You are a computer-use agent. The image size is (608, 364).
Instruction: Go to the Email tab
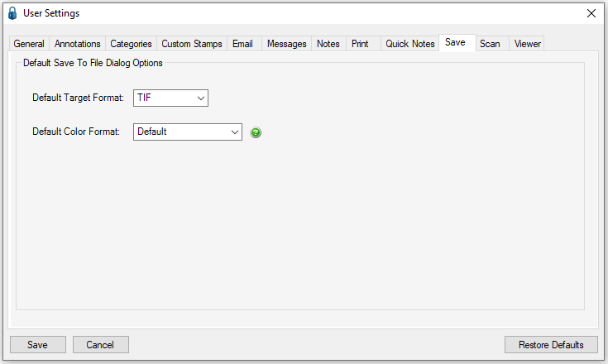tap(242, 43)
